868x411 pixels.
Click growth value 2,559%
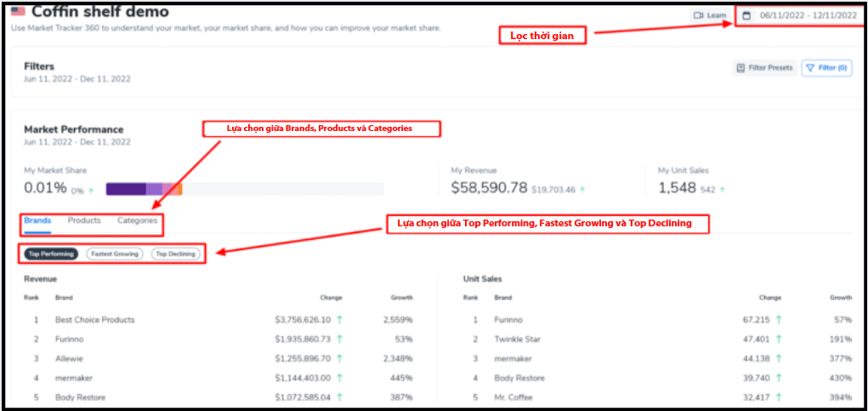(398, 320)
